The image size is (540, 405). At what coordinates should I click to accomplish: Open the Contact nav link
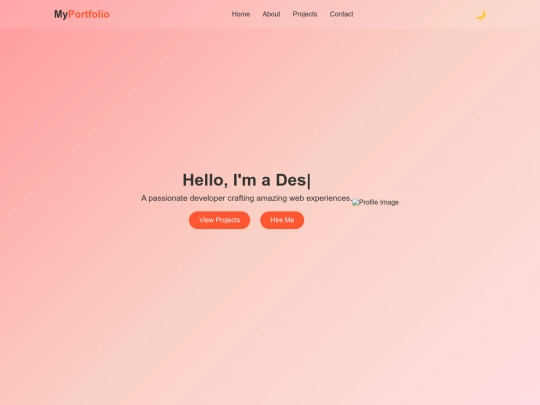(341, 14)
